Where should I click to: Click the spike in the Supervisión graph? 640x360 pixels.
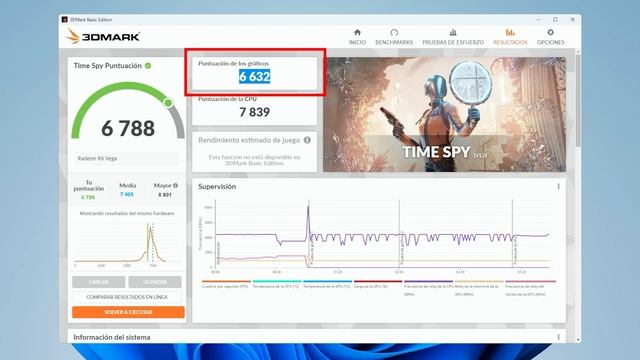click(x=308, y=220)
